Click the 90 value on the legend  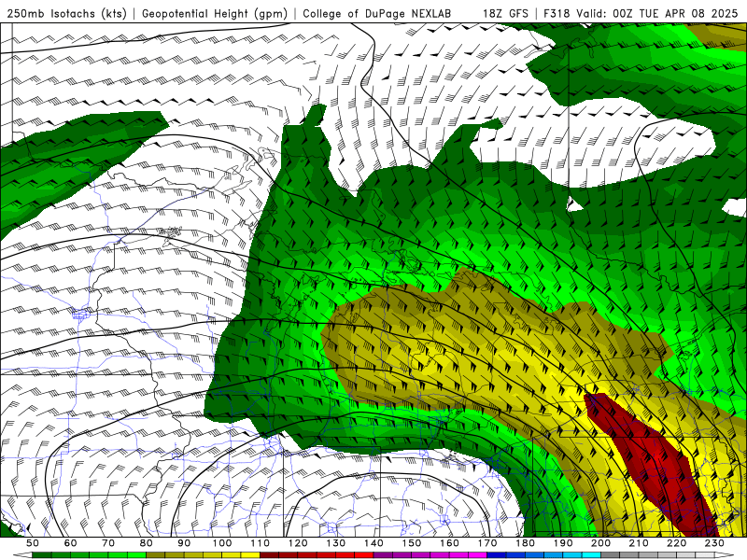pos(184,543)
